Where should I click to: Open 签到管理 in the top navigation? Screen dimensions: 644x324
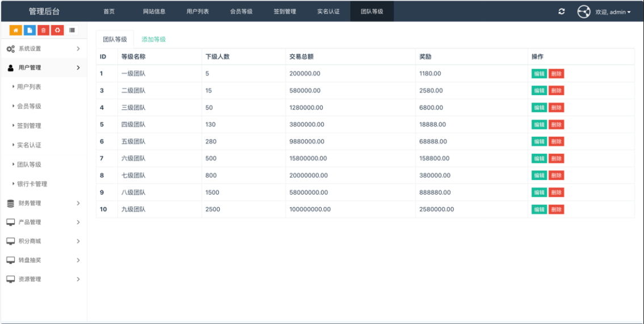(285, 11)
